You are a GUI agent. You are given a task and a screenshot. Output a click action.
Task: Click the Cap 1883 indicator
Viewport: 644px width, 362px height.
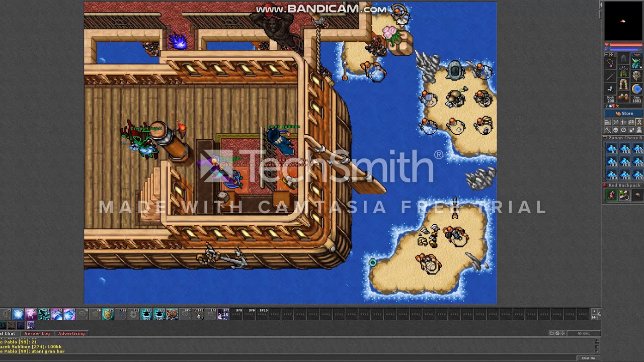(x=636, y=99)
